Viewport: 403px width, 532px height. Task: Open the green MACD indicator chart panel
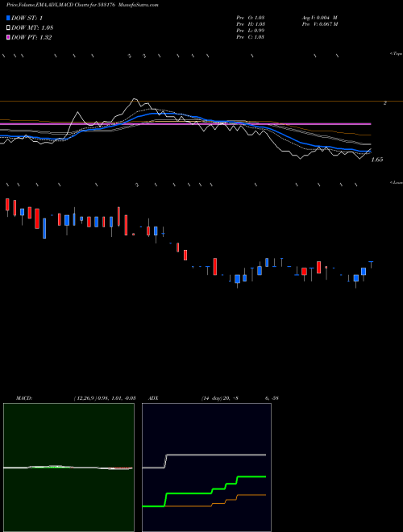(69, 468)
